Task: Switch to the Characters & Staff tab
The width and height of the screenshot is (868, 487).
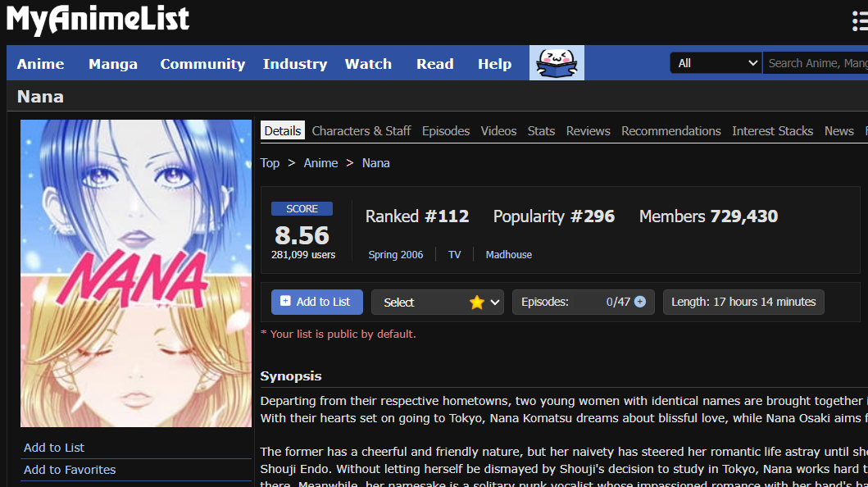Action: pos(361,131)
